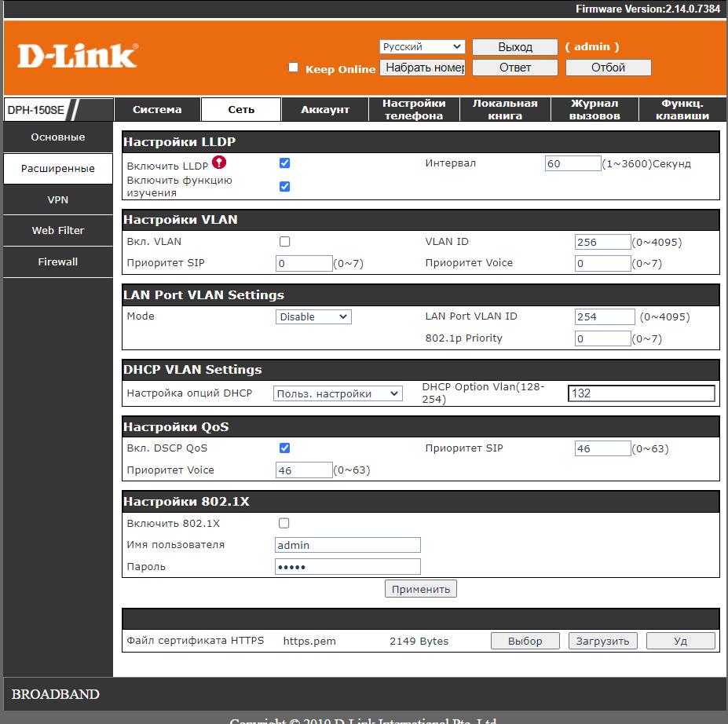The image size is (728, 724).
Task: Click the DPH-150SE model label
Action: click(36, 110)
